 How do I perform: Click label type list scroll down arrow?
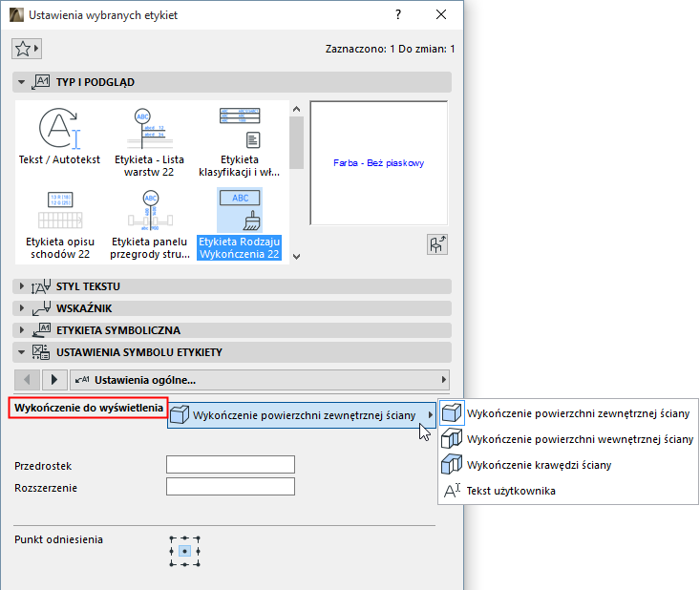[296, 257]
